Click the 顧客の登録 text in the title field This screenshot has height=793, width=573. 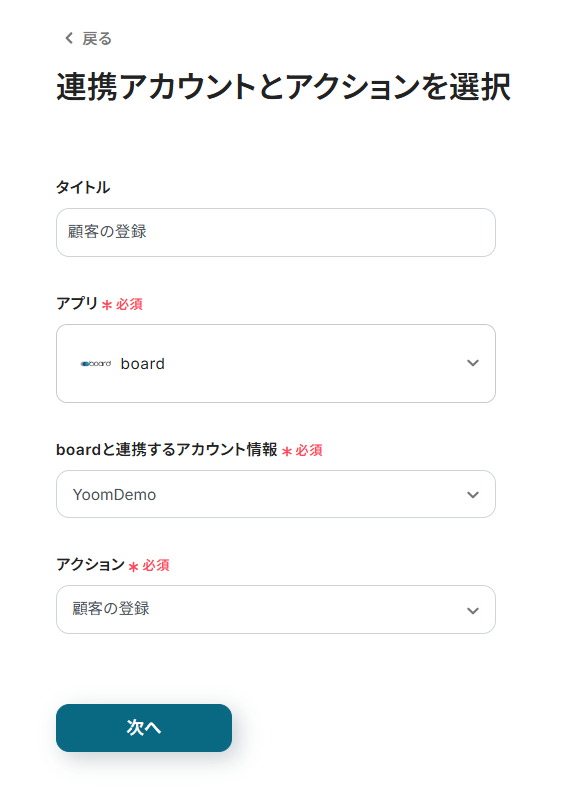[107, 232]
